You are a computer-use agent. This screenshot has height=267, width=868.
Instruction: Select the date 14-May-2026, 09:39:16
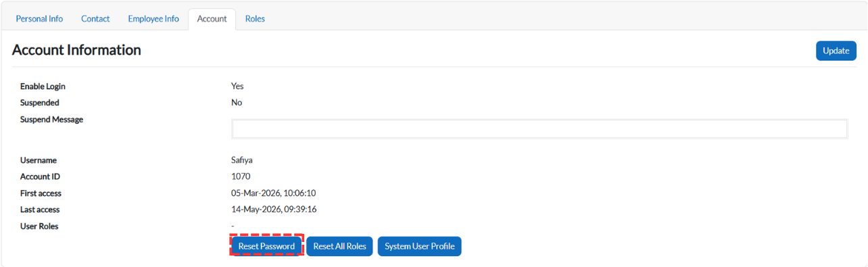274,210
